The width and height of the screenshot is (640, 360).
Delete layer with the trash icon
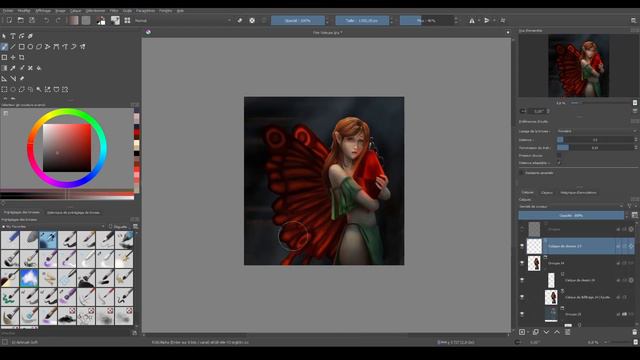pos(635,332)
